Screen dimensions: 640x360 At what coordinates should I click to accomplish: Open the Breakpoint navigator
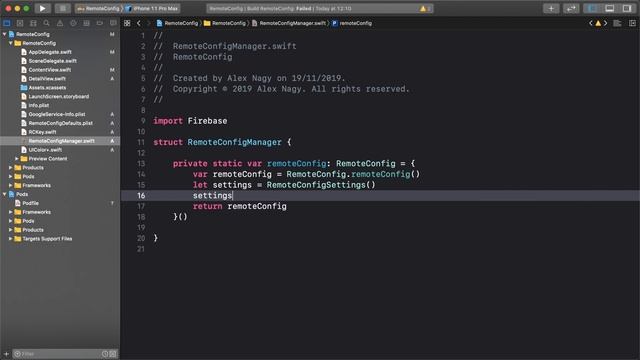coord(100,23)
